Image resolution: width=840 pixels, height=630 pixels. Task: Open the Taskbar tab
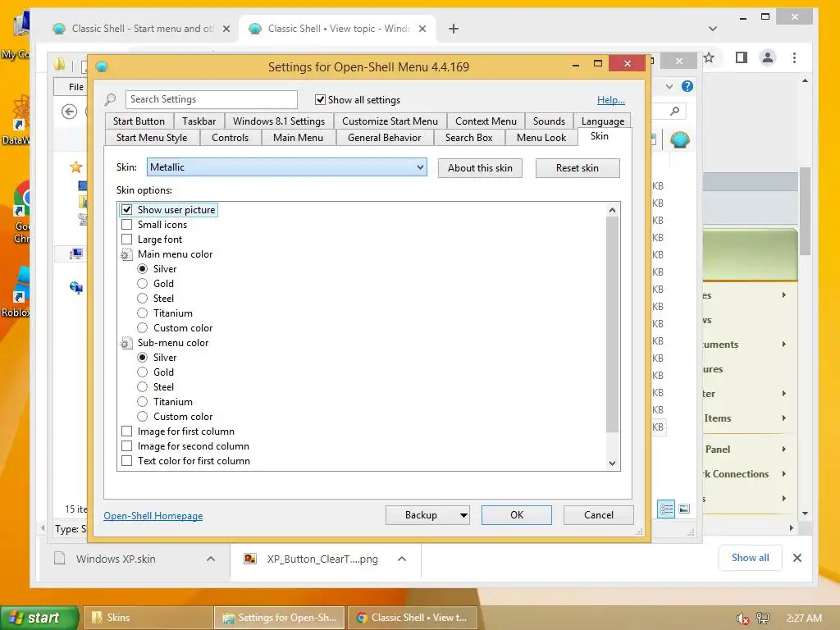tap(199, 121)
